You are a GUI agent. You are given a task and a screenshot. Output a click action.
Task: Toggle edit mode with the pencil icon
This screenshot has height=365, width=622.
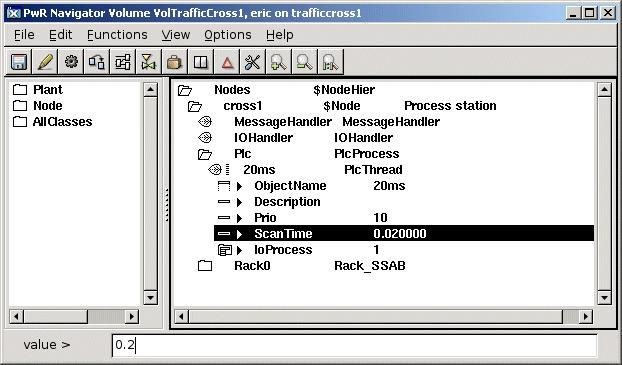(45, 62)
